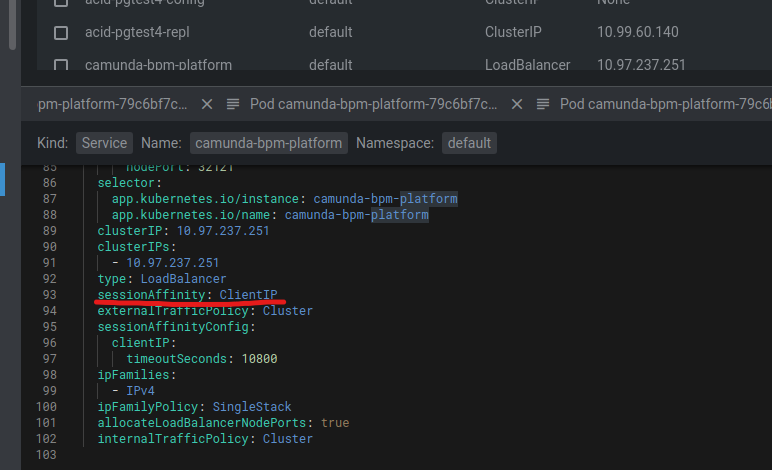772x470 pixels.
Task: Click timeoutSeconds value 10800
Action: point(259,359)
